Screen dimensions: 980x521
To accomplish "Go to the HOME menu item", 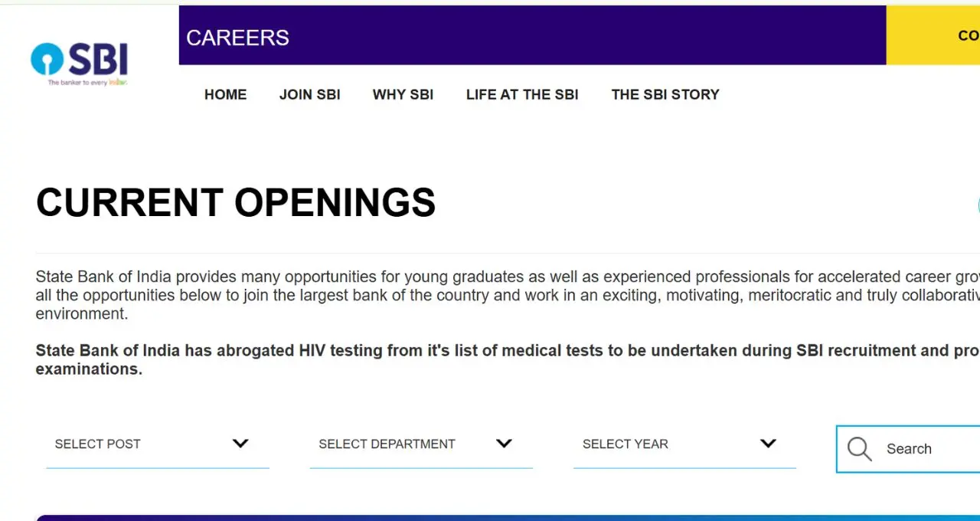I will [225, 94].
